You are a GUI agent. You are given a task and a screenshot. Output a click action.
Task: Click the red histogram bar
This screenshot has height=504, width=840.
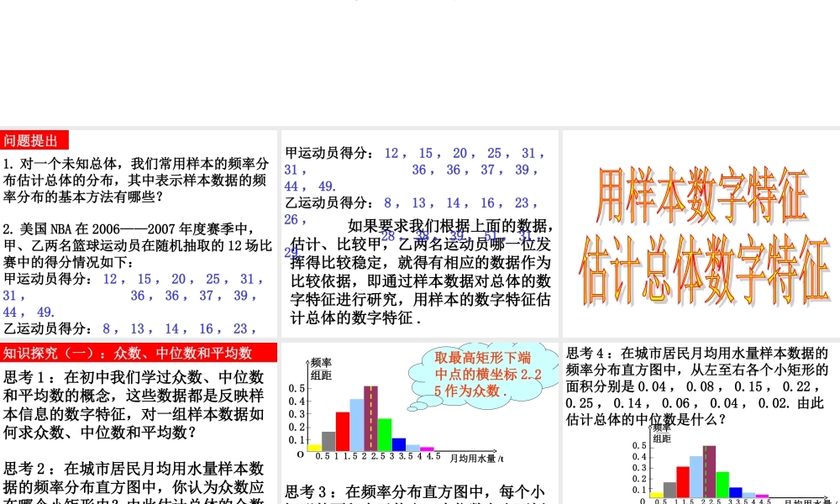(x=342, y=433)
